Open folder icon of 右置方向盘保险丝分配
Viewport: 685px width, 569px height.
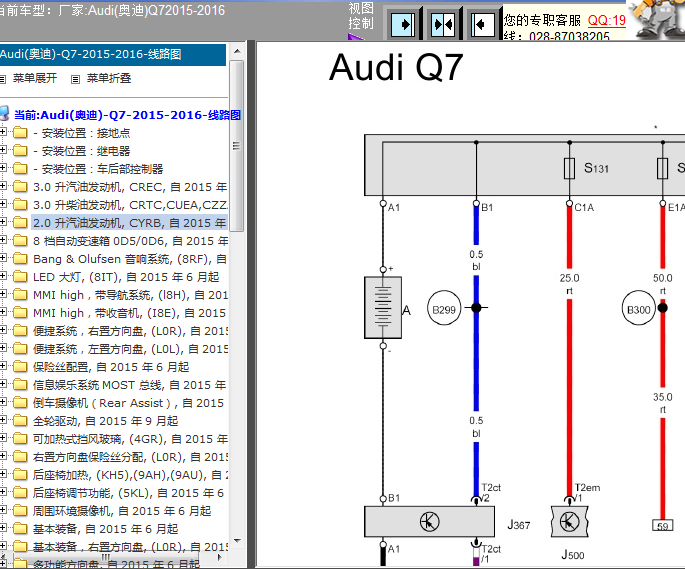(20, 457)
